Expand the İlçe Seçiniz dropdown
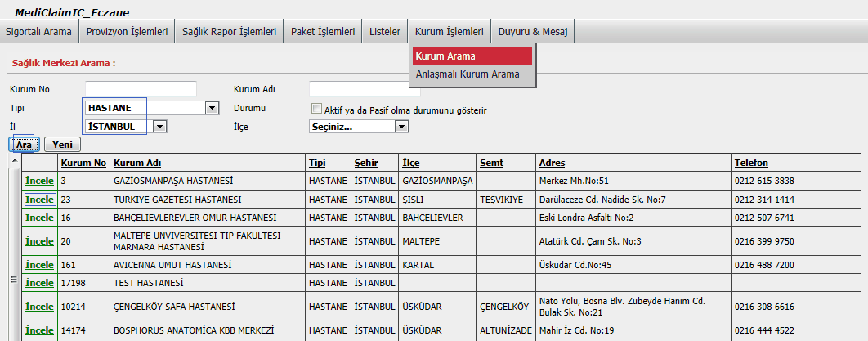868x341 pixels. [x=400, y=127]
